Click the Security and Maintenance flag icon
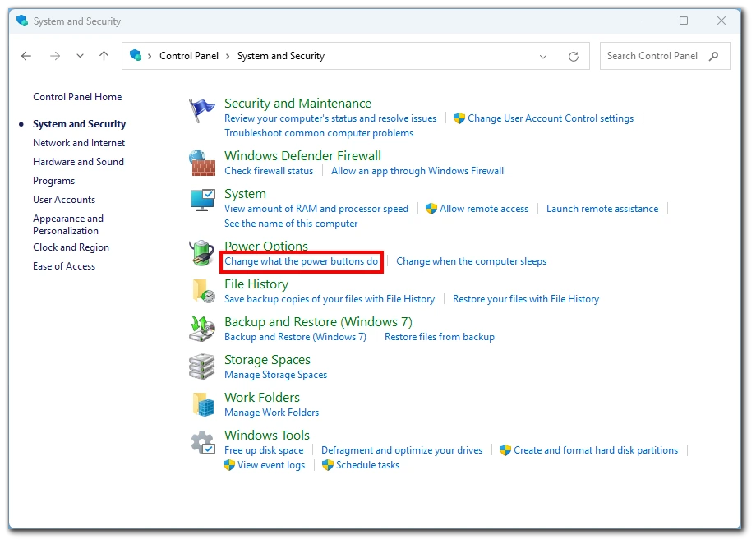756x544 pixels. pos(201,110)
